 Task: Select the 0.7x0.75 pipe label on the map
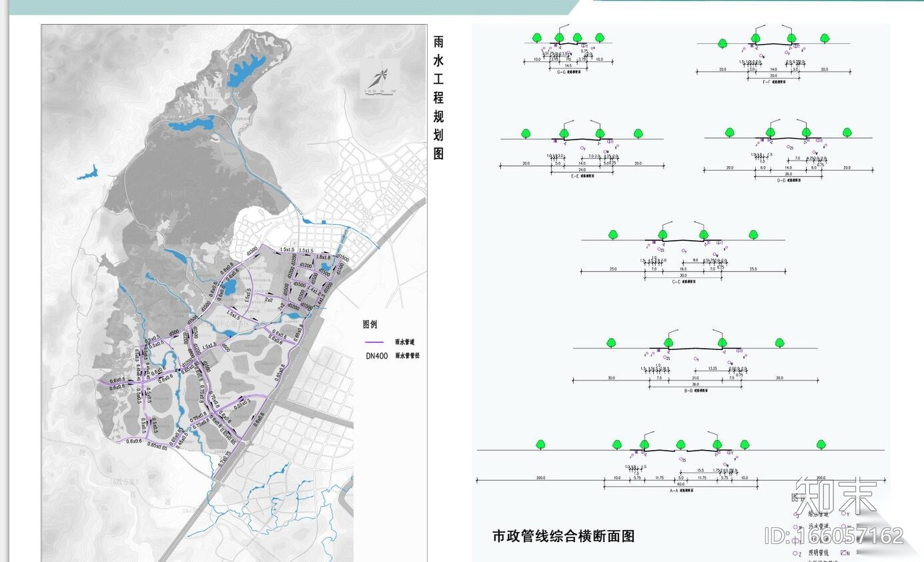(x=223, y=458)
